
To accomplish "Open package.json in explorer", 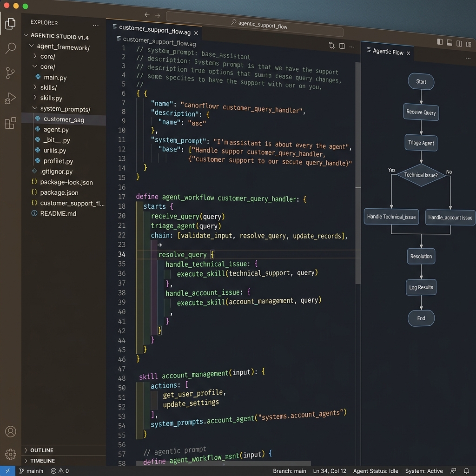I will (59, 192).
